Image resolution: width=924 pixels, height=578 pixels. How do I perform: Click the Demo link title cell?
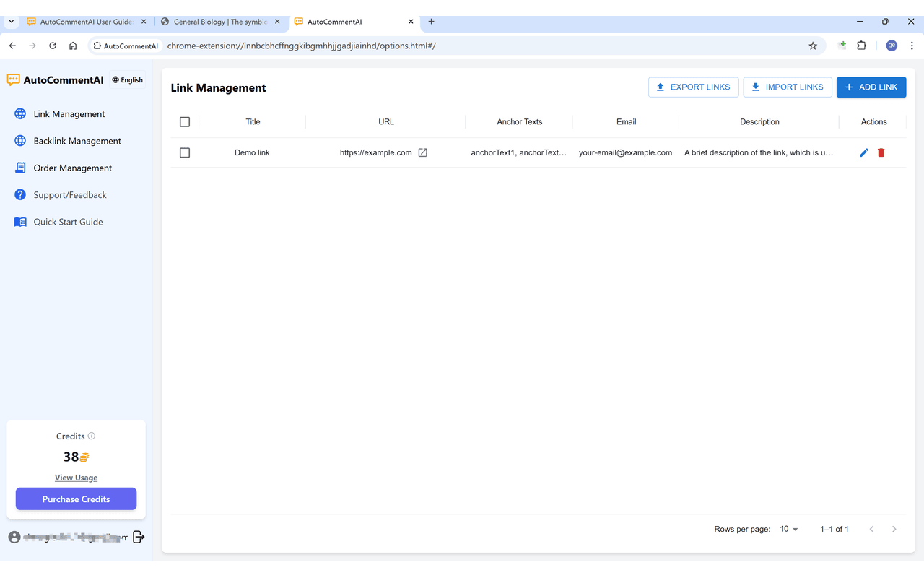click(252, 152)
